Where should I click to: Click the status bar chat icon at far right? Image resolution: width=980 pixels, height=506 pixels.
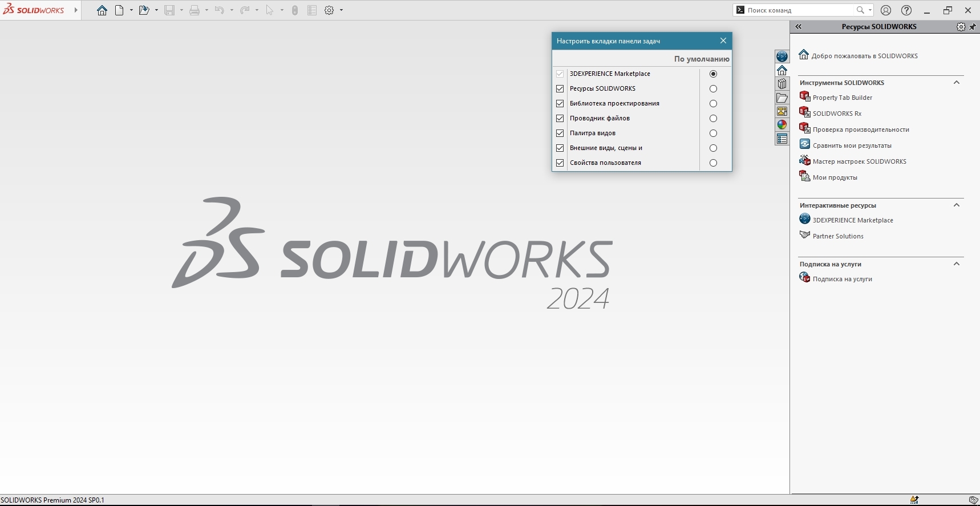(x=974, y=500)
